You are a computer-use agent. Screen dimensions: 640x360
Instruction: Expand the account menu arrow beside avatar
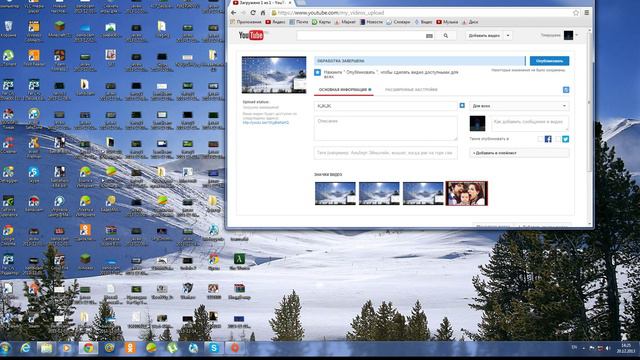tap(577, 36)
